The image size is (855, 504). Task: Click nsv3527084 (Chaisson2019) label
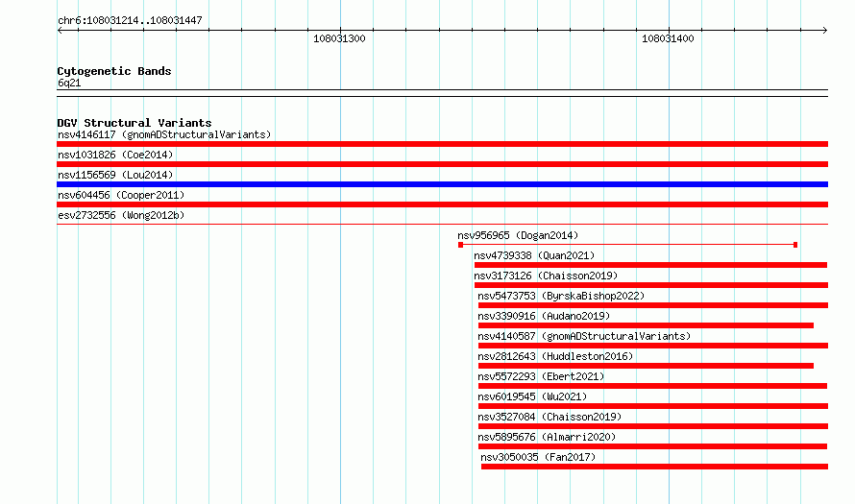click(x=550, y=417)
